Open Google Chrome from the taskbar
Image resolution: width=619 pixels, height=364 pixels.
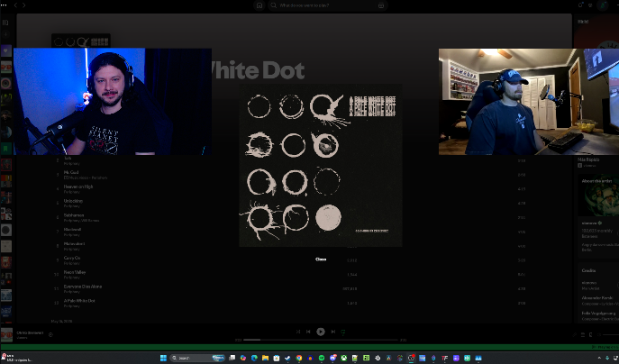click(x=299, y=358)
